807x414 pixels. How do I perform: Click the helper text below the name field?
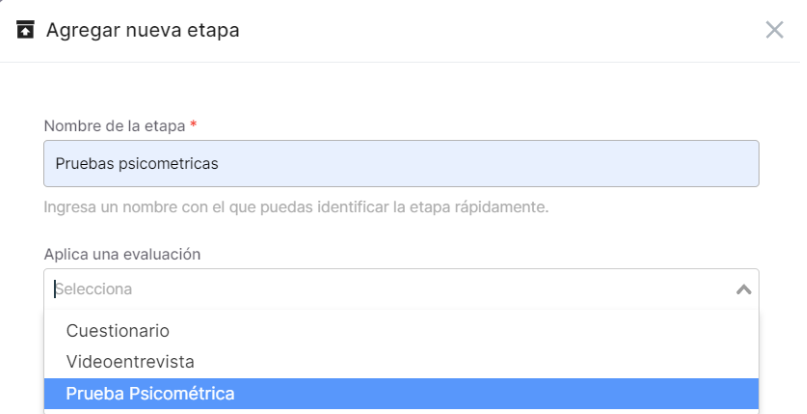(296, 207)
